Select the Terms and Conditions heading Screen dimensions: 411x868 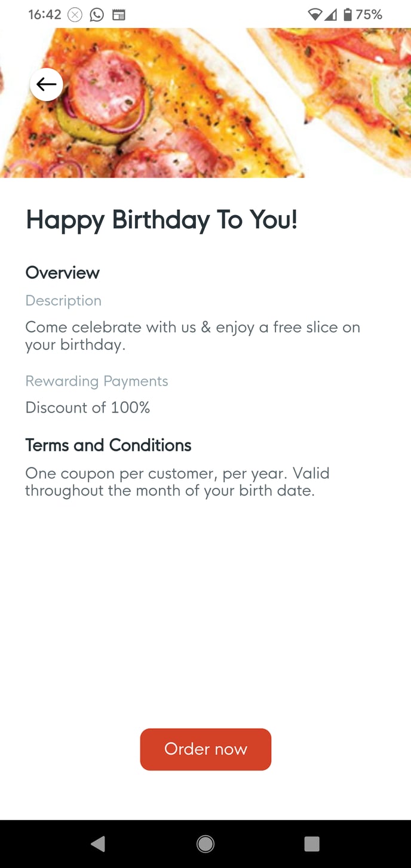click(x=108, y=445)
